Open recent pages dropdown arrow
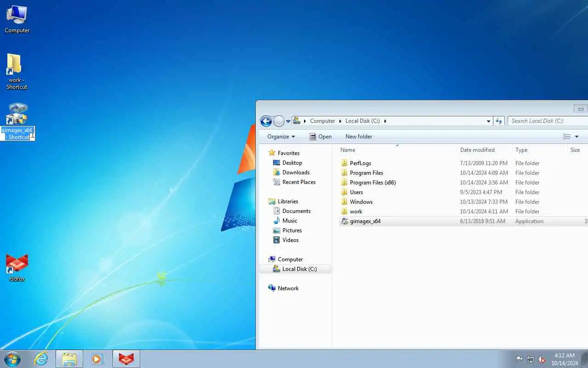 (288, 121)
